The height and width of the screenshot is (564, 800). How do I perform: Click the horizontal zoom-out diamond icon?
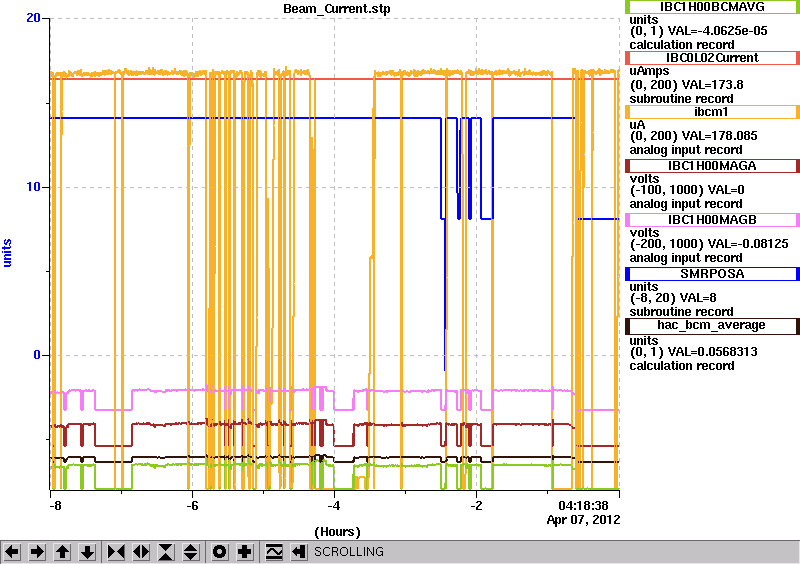click(141, 552)
